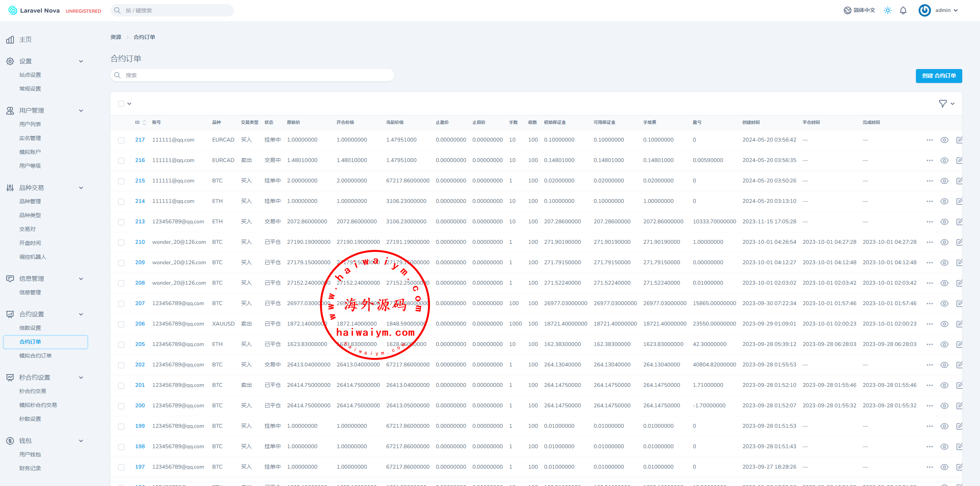980x486 pixels.
Task: Click the Laravel Nova logo
Action: [x=34, y=10]
